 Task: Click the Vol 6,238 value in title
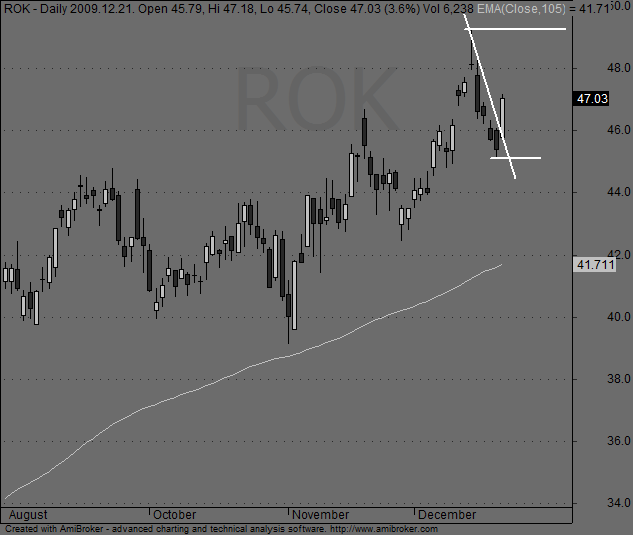click(448, 8)
